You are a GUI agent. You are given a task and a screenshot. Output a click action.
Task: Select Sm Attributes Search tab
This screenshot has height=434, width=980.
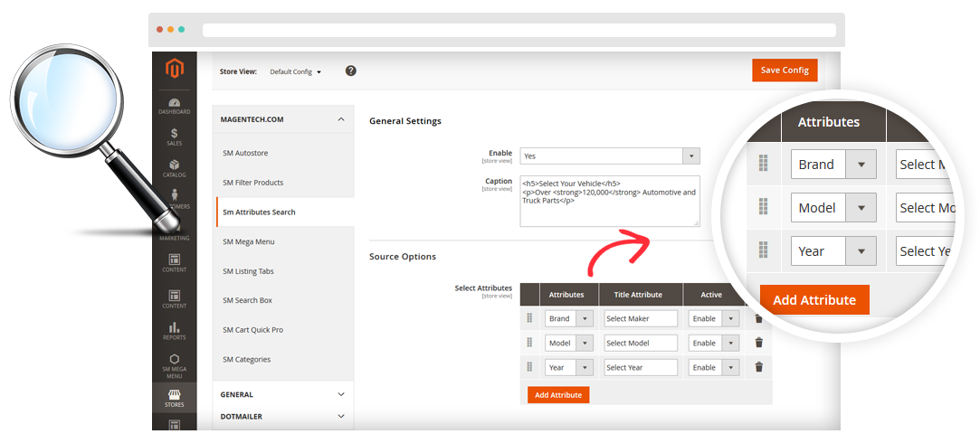pyautogui.click(x=284, y=212)
